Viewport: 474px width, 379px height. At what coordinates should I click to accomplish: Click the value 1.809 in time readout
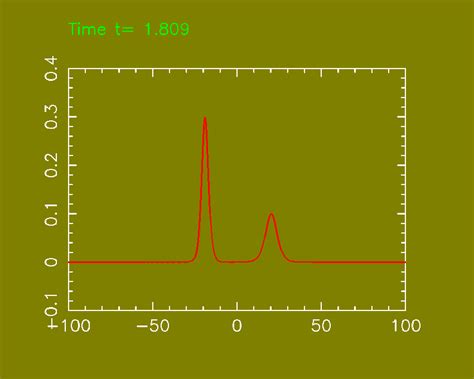coord(167,29)
